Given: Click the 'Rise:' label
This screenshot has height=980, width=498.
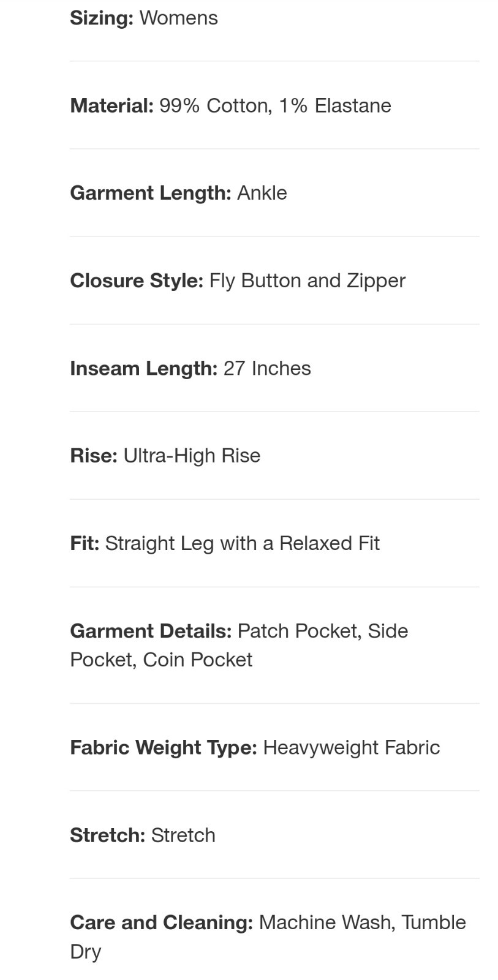Looking at the screenshot, I should (93, 456).
